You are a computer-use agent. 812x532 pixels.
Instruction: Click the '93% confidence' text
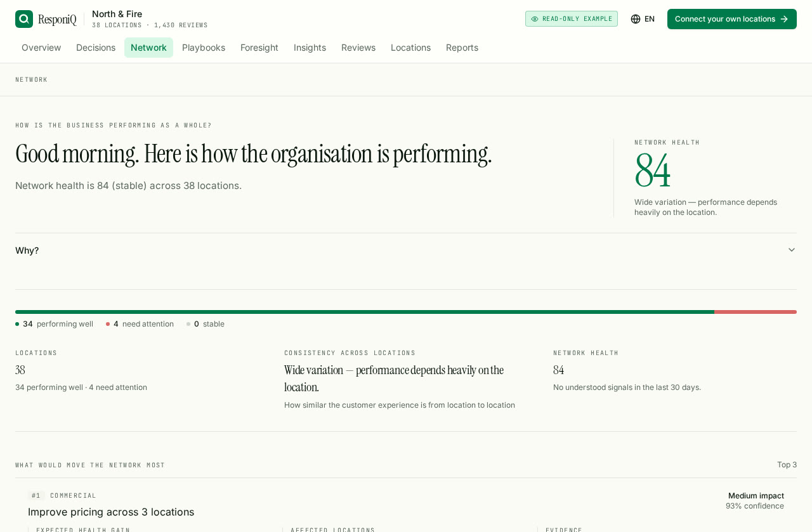click(x=755, y=506)
